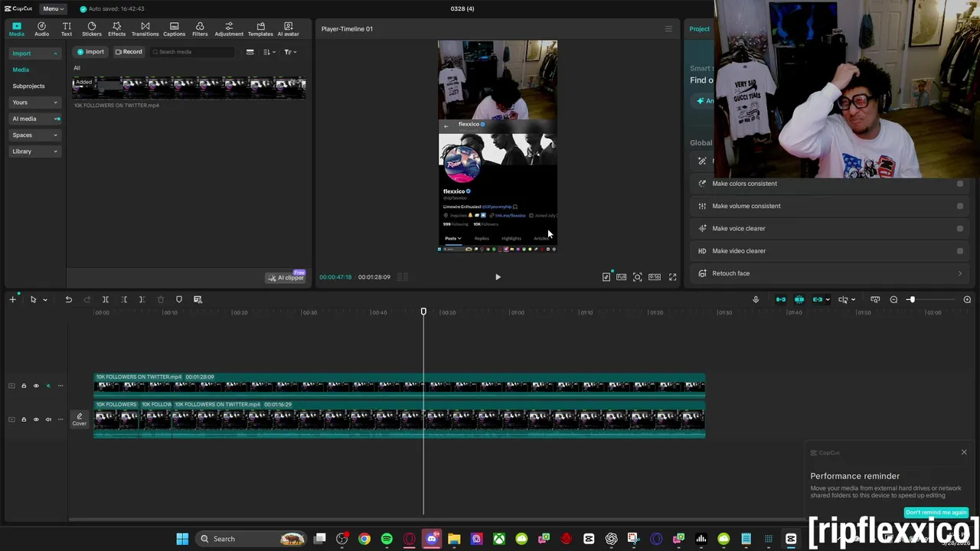Toggle Make colors consistent switch
980x551 pixels.
[959, 184]
